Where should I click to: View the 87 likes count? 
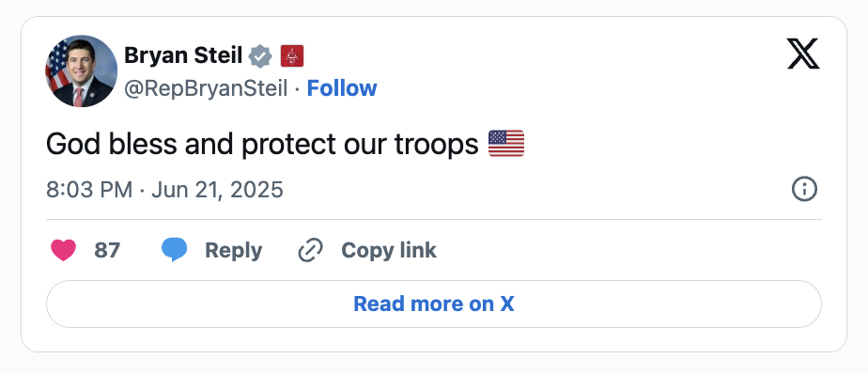pyautogui.click(x=107, y=251)
